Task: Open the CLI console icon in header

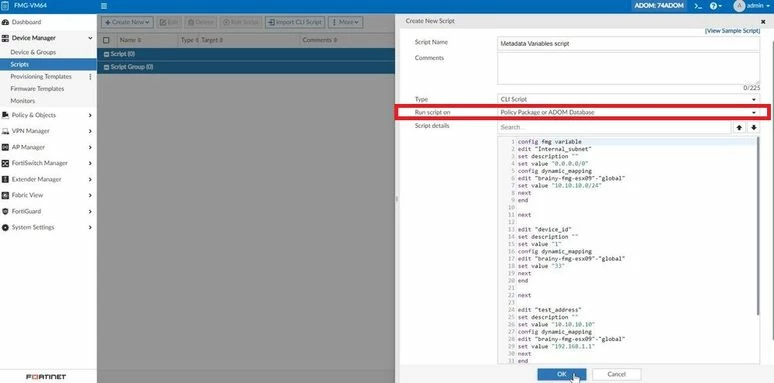Action: coord(697,6)
